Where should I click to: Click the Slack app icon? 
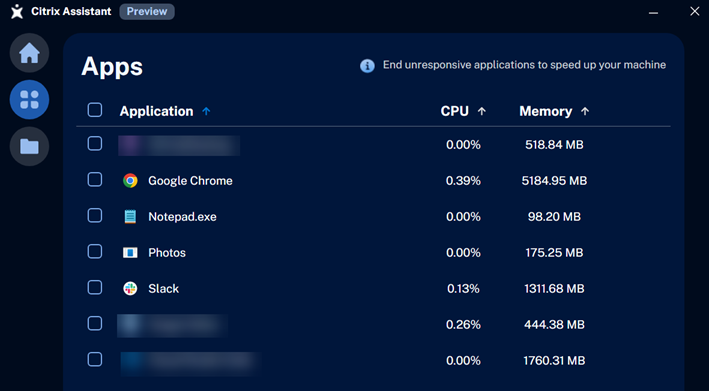click(130, 288)
